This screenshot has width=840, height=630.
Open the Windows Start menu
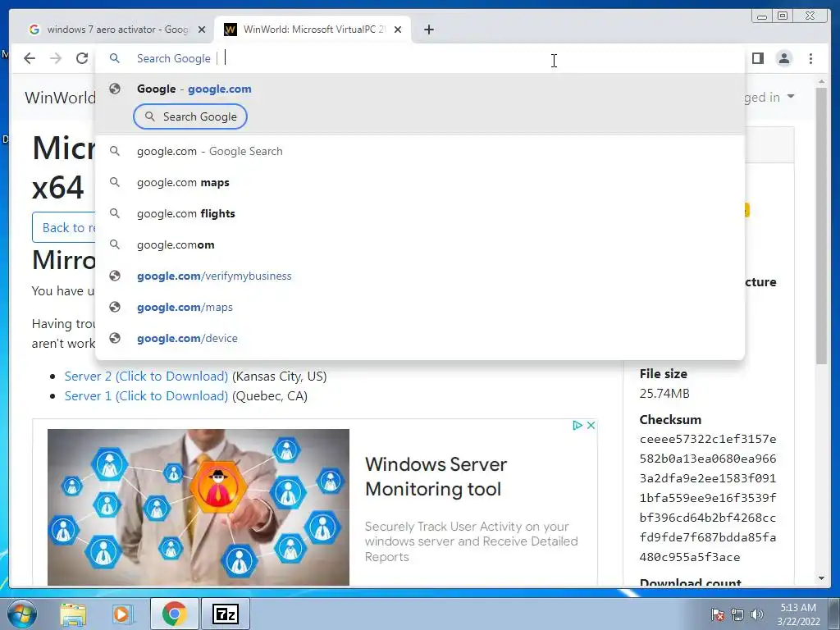(21, 614)
